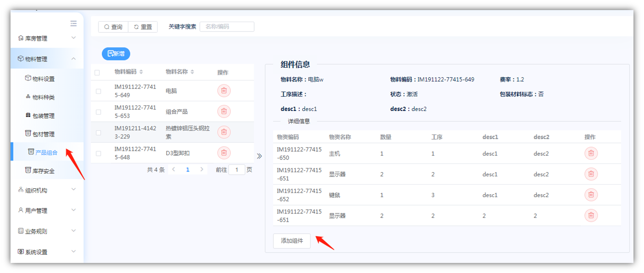Open the 库存安全 submenu item
The image size is (644, 273).
pyautogui.click(x=43, y=171)
